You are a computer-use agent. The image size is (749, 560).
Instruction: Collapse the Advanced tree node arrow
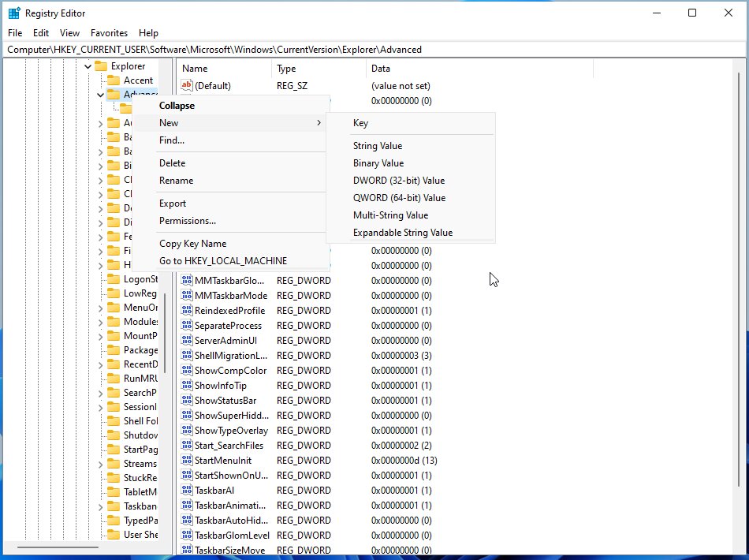pyautogui.click(x=100, y=95)
